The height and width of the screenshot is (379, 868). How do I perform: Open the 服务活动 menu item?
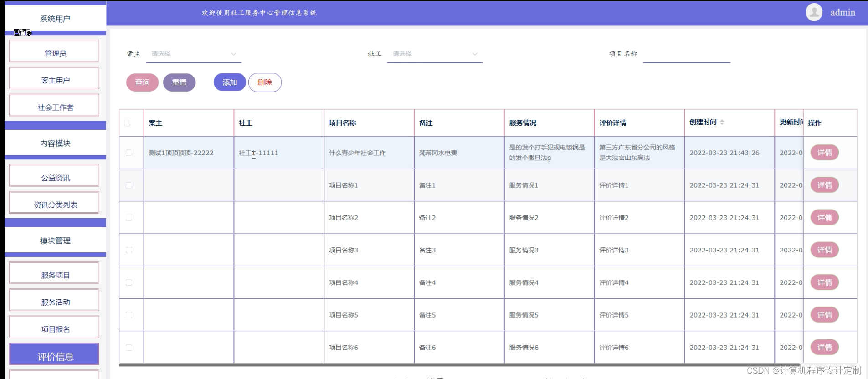pos(54,300)
